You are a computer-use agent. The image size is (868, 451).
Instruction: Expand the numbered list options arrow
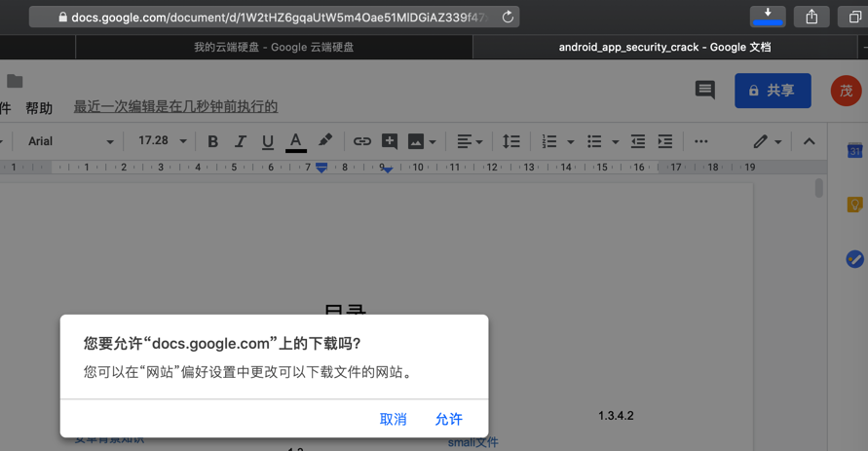(571, 142)
